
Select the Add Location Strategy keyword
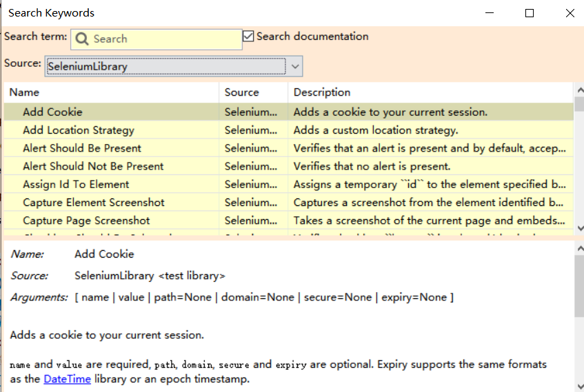pos(79,130)
